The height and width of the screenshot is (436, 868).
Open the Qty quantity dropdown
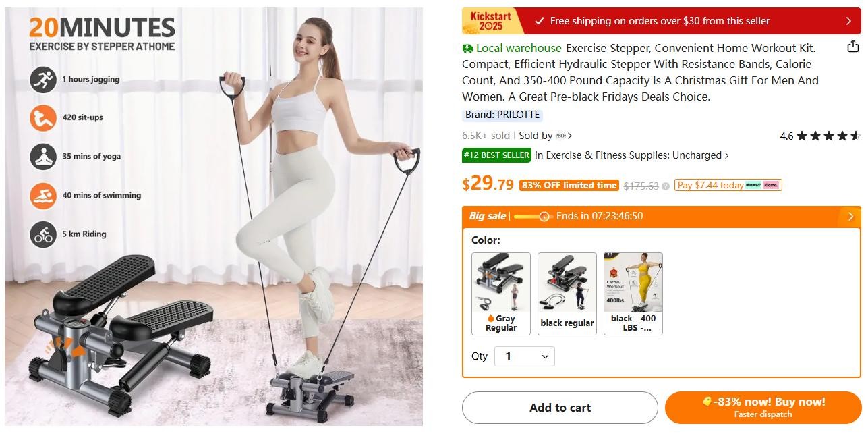click(525, 356)
